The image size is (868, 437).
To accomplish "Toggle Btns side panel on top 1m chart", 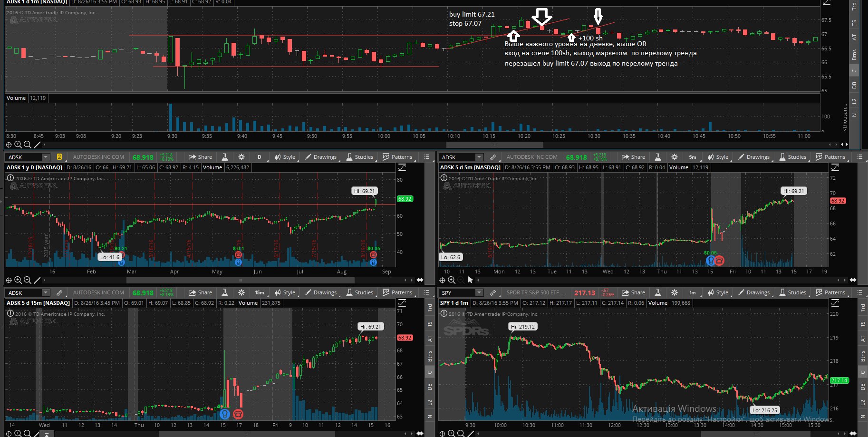I will pos(854,55).
